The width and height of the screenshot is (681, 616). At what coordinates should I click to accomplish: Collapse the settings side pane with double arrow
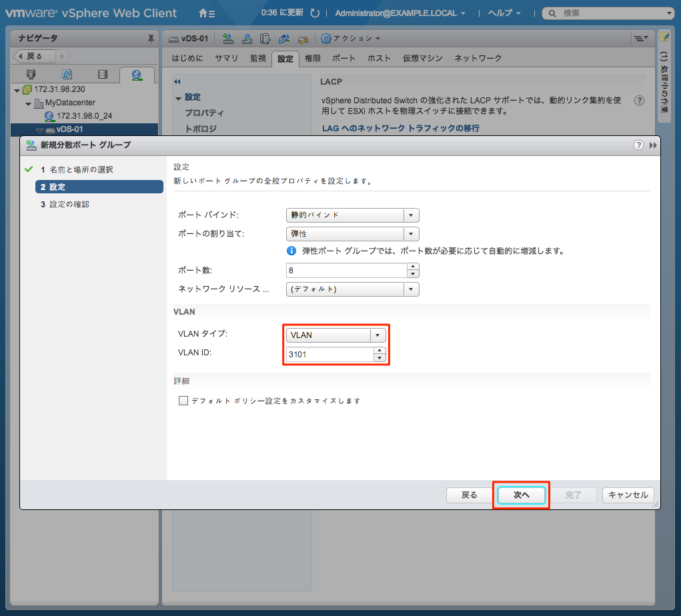[177, 81]
